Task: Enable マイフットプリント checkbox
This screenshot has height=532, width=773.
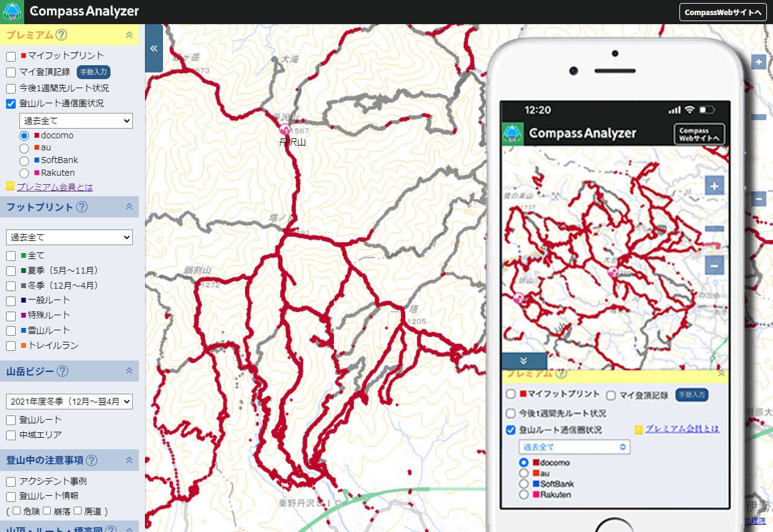Action: [11, 56]
